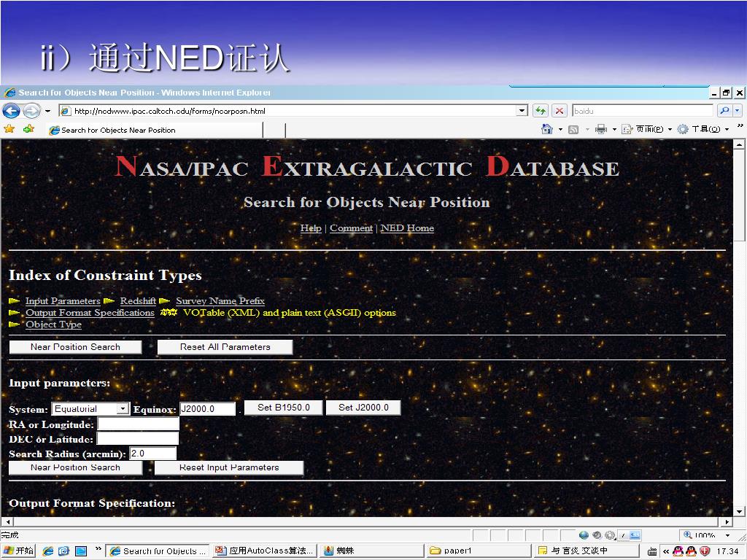Click the Set J2000.0 button

pos(363,408)
